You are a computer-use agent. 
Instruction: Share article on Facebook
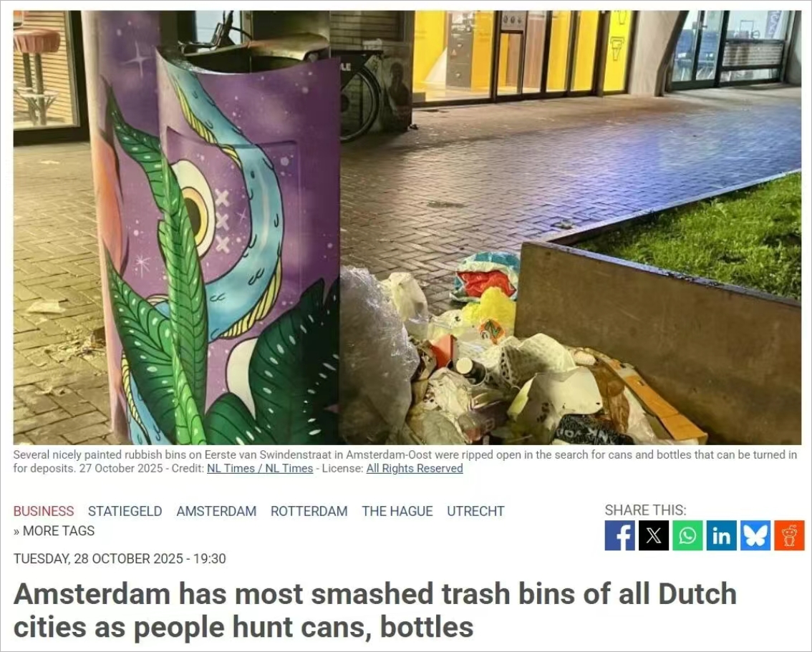click(x=619, y=535)
